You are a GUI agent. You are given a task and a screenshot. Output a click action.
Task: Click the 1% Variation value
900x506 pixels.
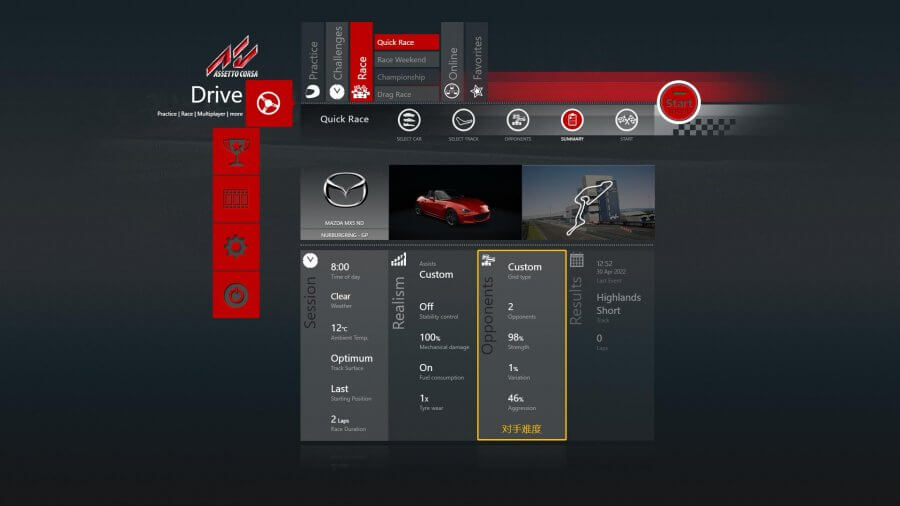(x=513, y=368)
